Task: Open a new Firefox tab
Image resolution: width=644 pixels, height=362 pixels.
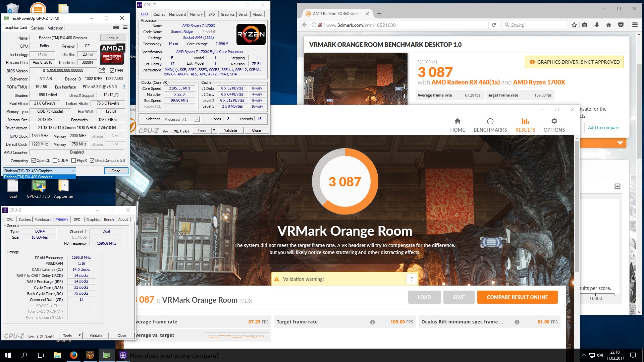Action: (x=379, y=14)
